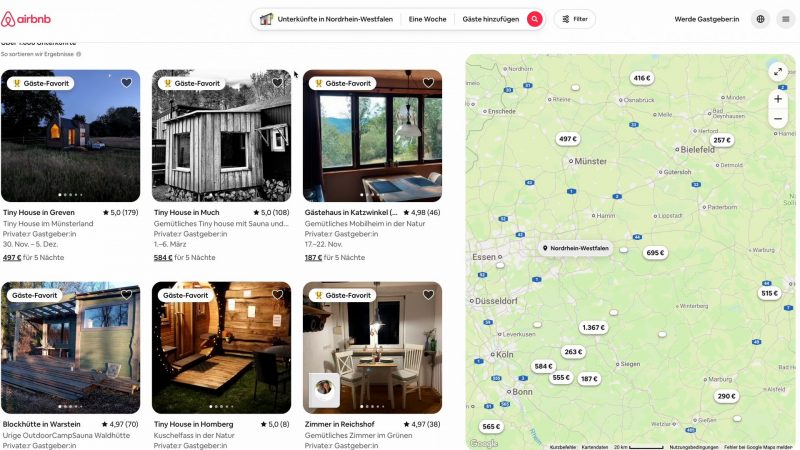
Task: Toggle heart on Tiny House in Much
Action: tap(277, 83)
